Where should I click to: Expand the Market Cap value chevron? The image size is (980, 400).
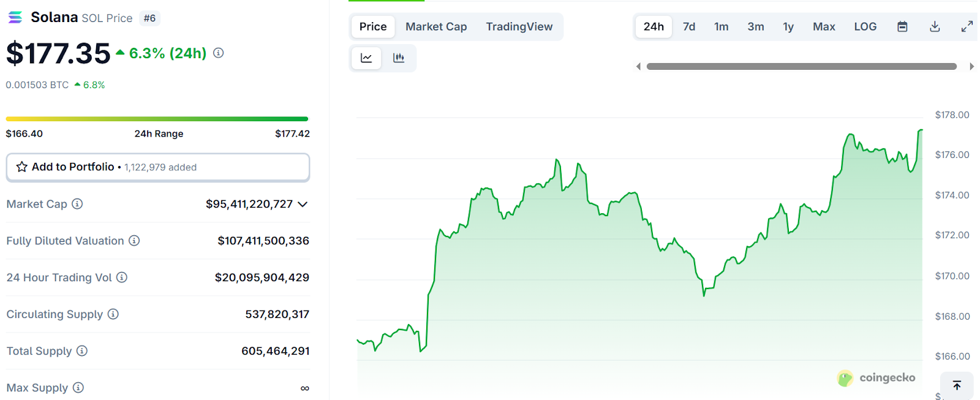(303, 204)
